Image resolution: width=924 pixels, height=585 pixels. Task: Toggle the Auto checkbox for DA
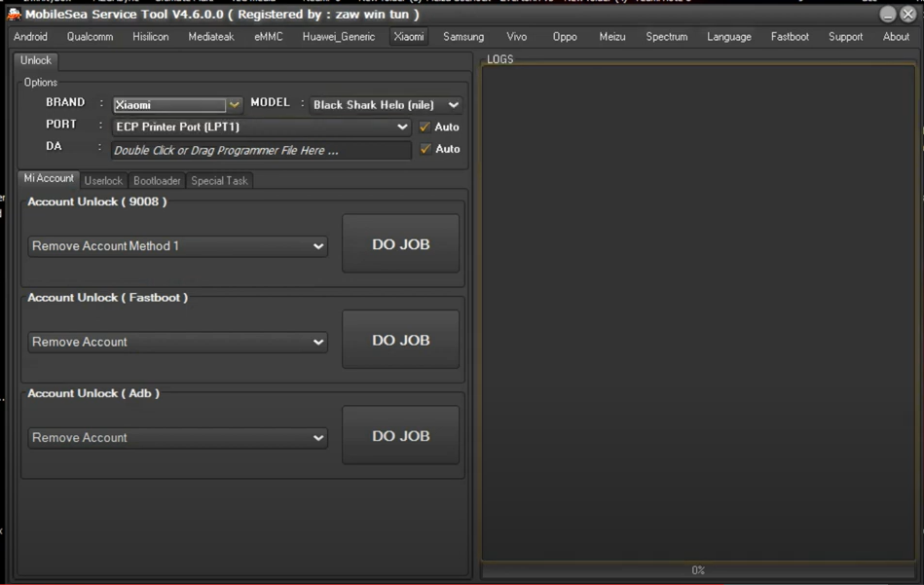pyautogui.click(x=425, y=149)
